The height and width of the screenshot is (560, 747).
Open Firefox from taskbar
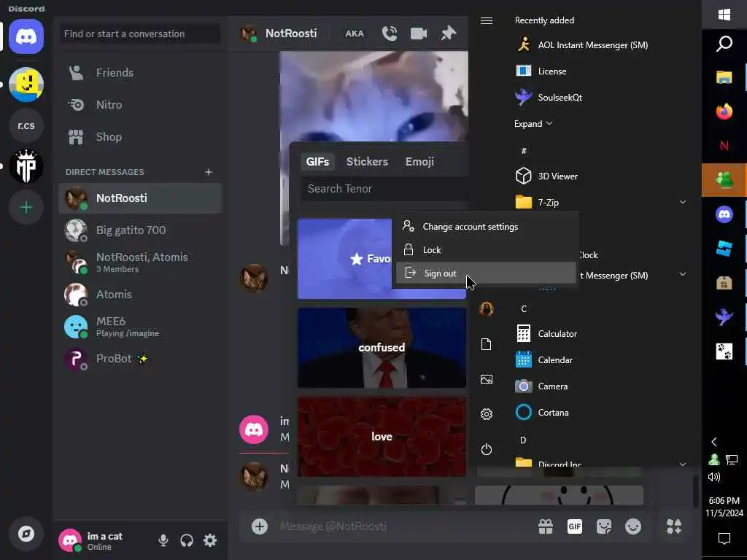[x=724, y=112]
